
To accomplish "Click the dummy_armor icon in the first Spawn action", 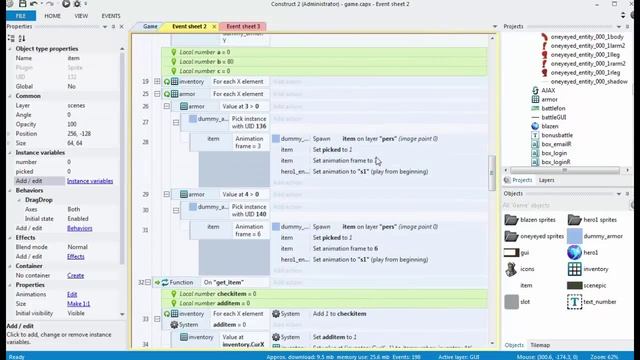I will [x=276, y=139].
